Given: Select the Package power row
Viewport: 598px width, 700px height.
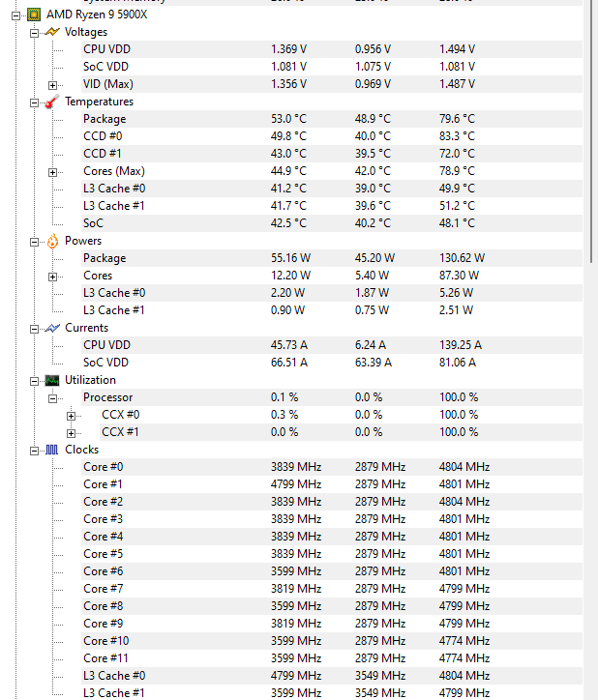Looking at the screenshot, I should click(332, 258).
